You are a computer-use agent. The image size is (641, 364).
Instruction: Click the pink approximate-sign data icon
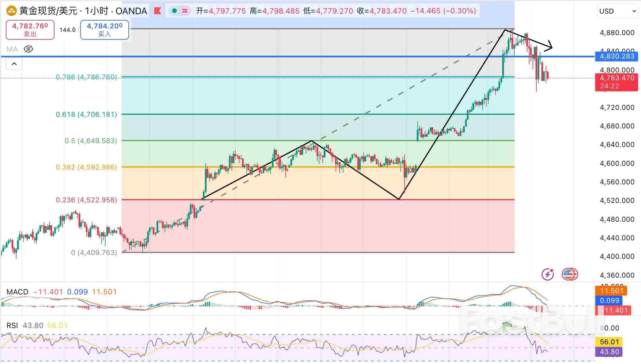pos(185,11)
